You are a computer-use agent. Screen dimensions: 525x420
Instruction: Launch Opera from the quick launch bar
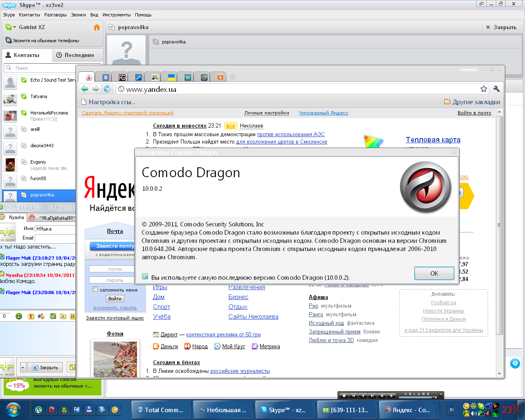pos(51,409)
